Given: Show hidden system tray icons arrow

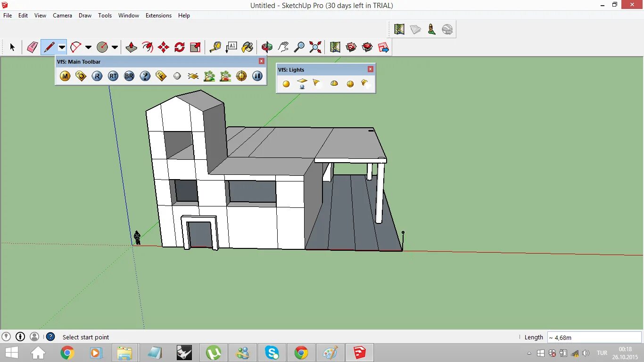Looking at the screenshot, I should pyautogui.click(x=529, y=353).
